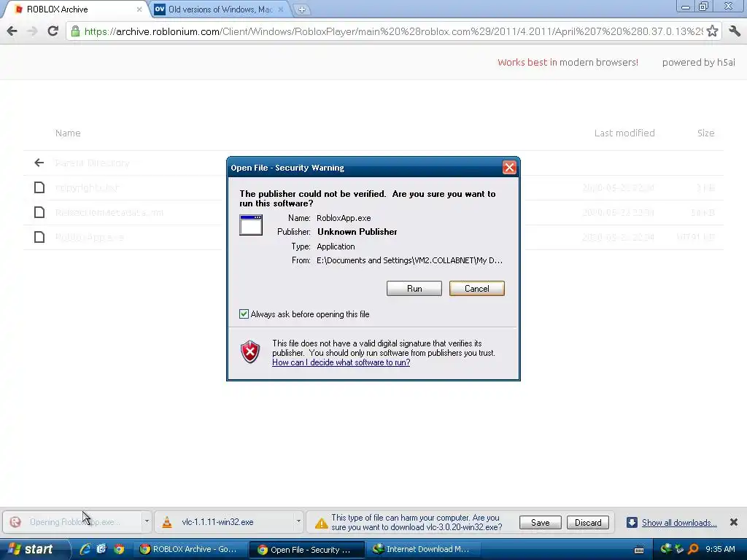Launch Chrome from the quick launch area
747x560 pixels.
coord(119,549)
